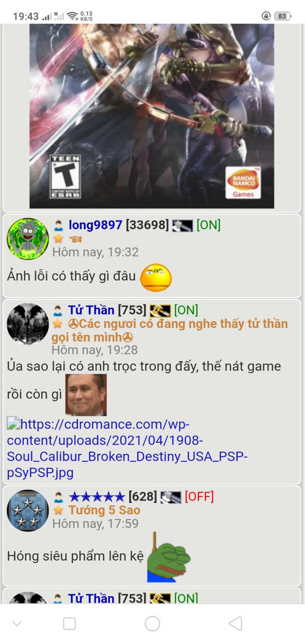Tap the hanging Pepe frog sticker
Image resolution: width=305 pixels, height=644 pixels.
tap(169, 557)
